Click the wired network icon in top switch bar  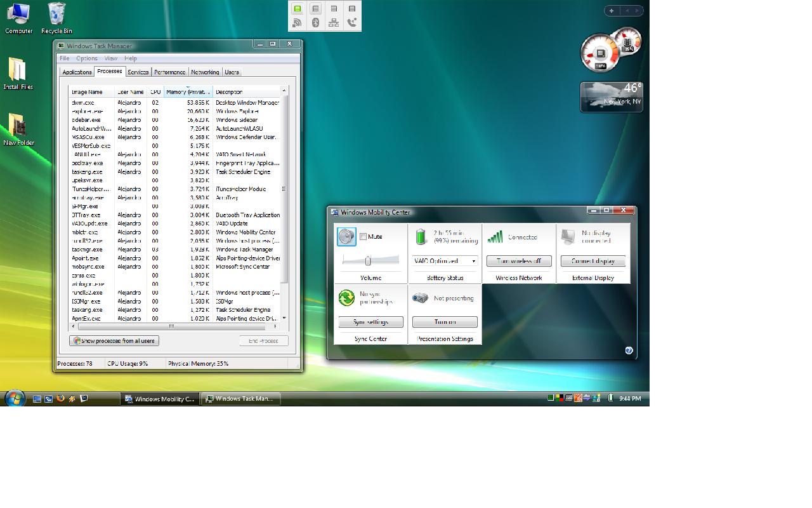(x=334, y=23)
